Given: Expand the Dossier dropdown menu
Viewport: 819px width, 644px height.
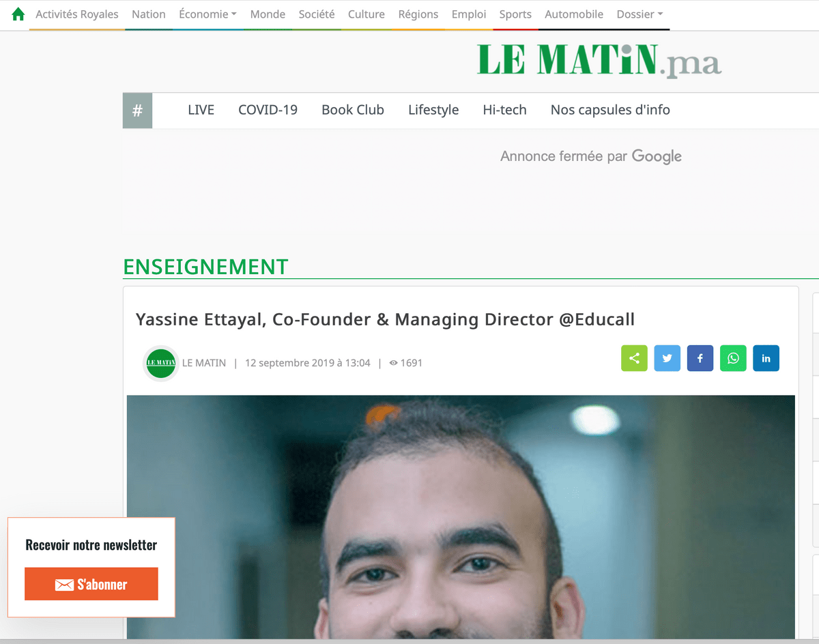Looking at the screenshot, I should tap(640, 14).
